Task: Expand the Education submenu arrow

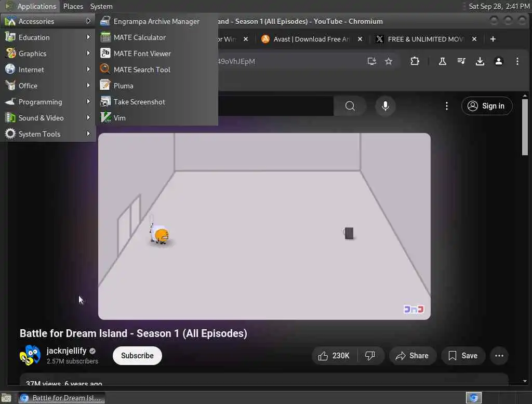Action: (x=88, y=37)
